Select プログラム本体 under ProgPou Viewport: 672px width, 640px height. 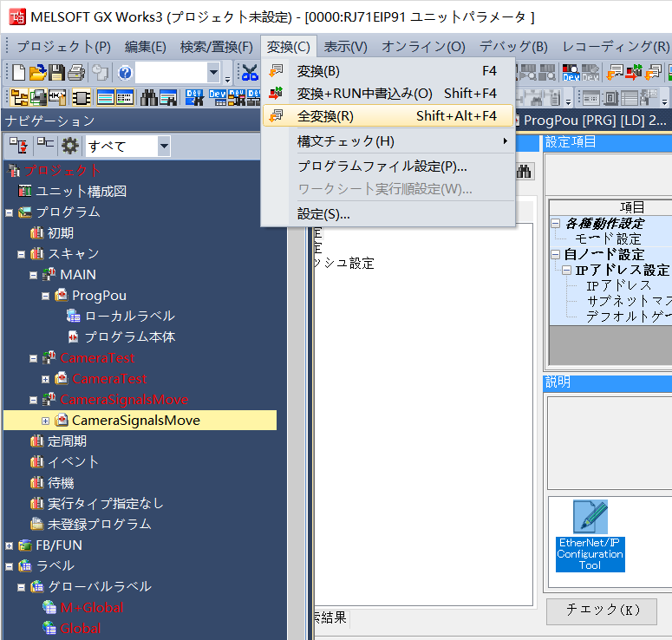(130, 337)
